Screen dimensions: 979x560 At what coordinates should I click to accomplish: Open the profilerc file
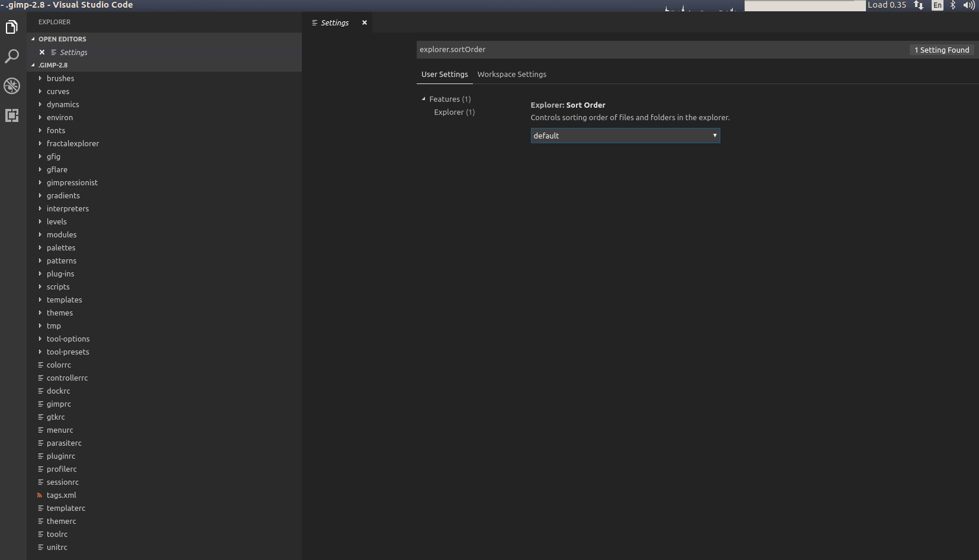pos(165,469)
